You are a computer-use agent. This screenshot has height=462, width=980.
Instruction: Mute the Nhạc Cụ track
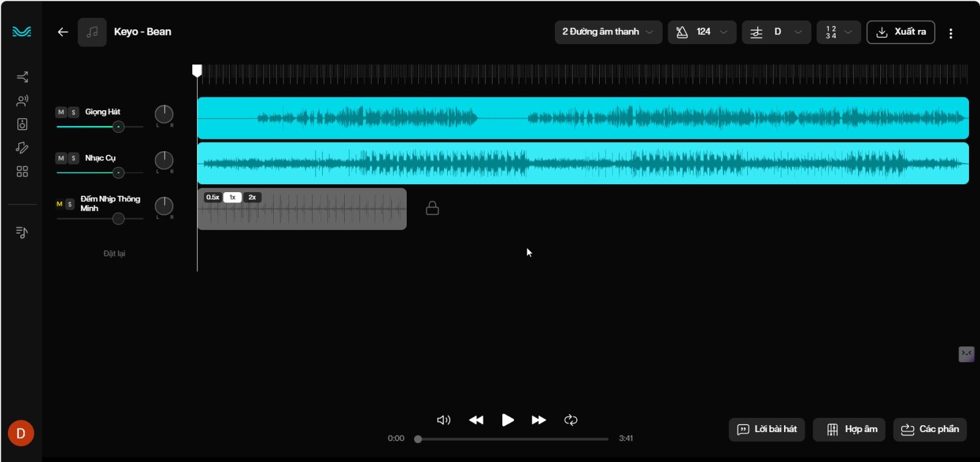pyautogui.click(x=61, y=158)
